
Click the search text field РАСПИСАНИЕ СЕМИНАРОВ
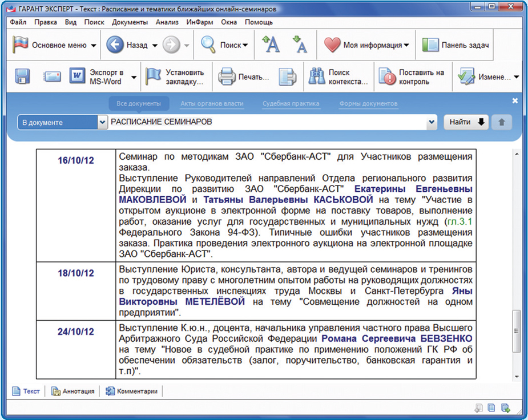268,122
